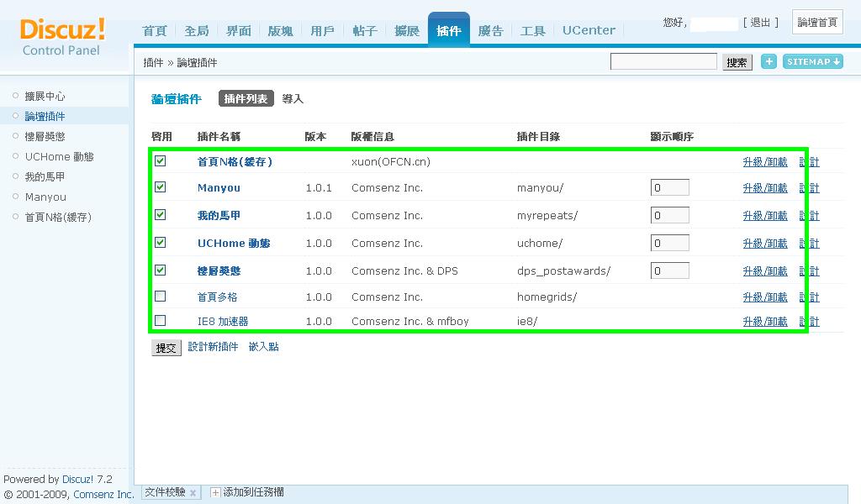Click 升級/卸載 for the 樓層獎懲 plugin
Screen dimensions: 861x504
coord(765,271)
